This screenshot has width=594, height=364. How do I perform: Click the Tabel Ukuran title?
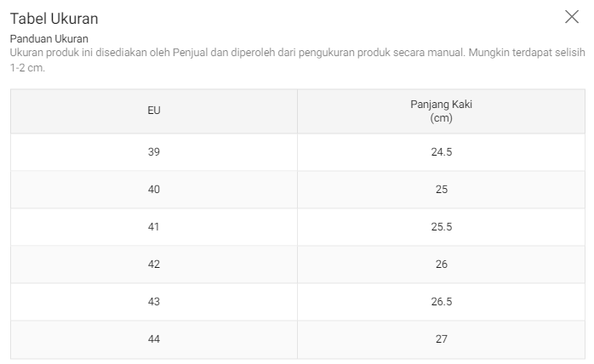[54, 19]
